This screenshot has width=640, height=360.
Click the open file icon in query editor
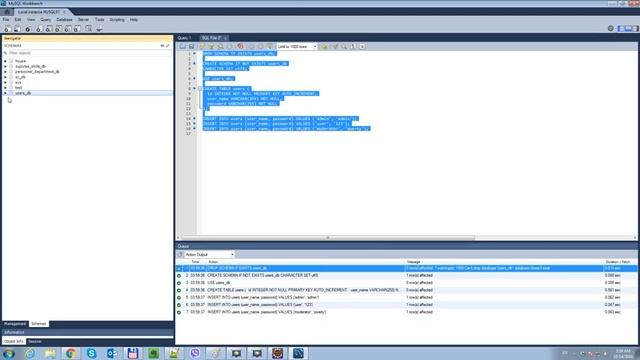(182, 47)
